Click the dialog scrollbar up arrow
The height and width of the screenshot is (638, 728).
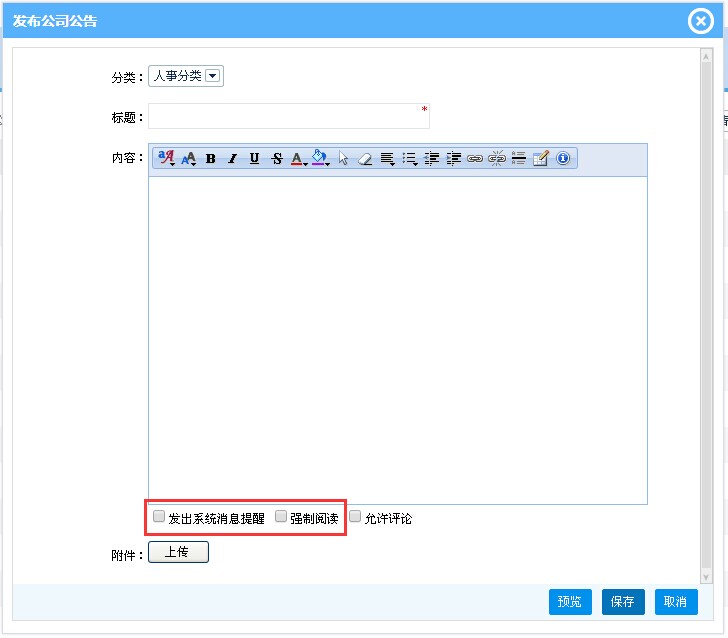[706, 57]
